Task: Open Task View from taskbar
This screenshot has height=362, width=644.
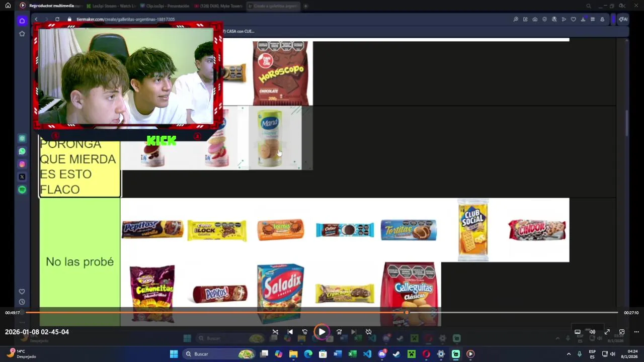Action: click(x=264, y=354)
